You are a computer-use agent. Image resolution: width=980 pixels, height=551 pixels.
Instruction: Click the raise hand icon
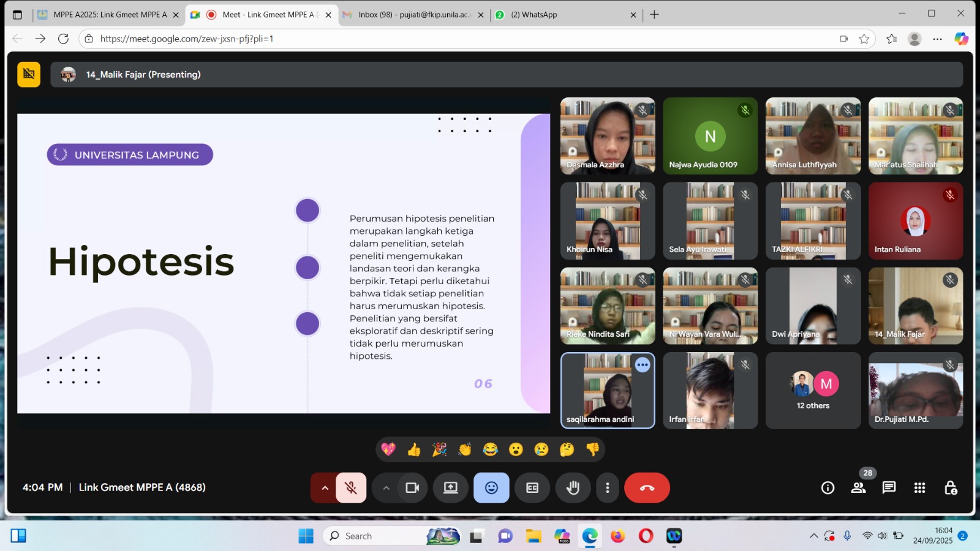pyautogui.click(x=573, y=488)
